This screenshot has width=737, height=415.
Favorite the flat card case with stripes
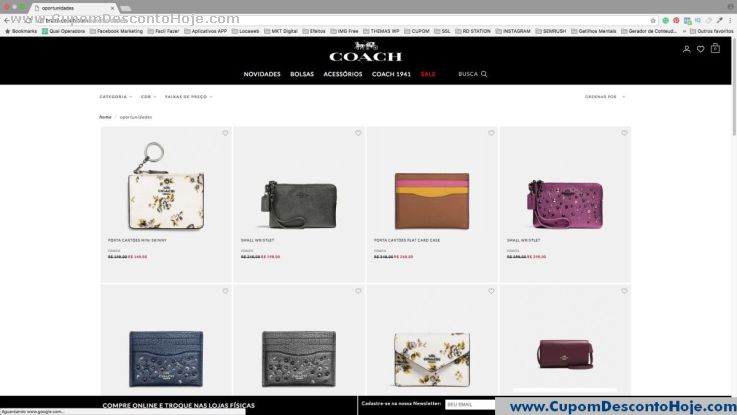click(491, 133)
